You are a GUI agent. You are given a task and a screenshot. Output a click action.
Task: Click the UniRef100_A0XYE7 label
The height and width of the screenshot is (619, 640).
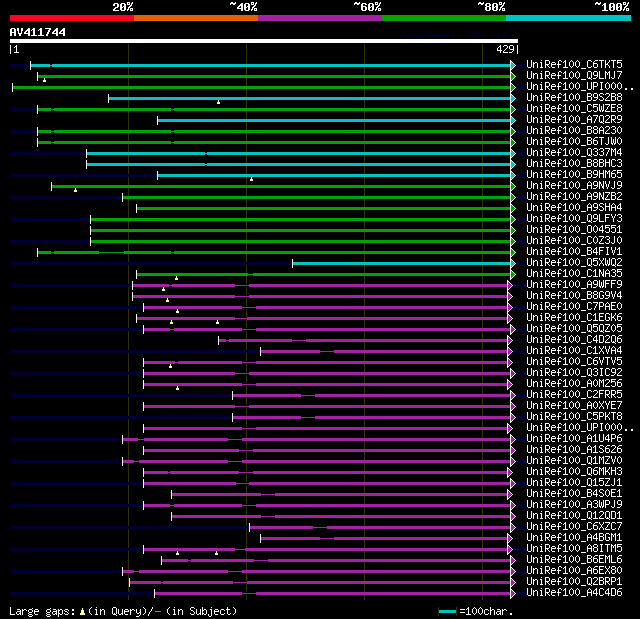point(574,406)
